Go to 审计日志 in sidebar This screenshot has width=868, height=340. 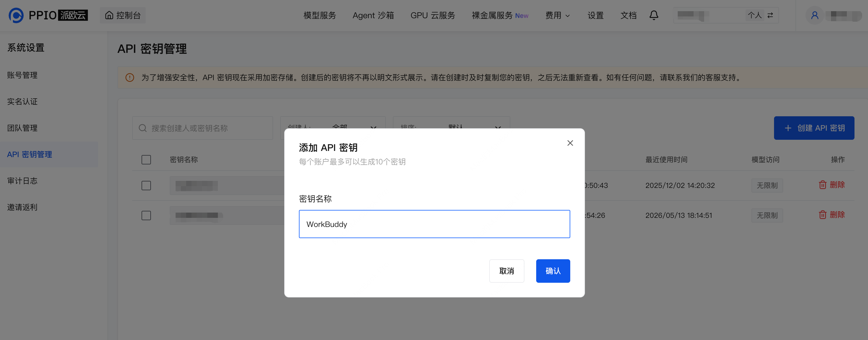(x=22, y=181)
